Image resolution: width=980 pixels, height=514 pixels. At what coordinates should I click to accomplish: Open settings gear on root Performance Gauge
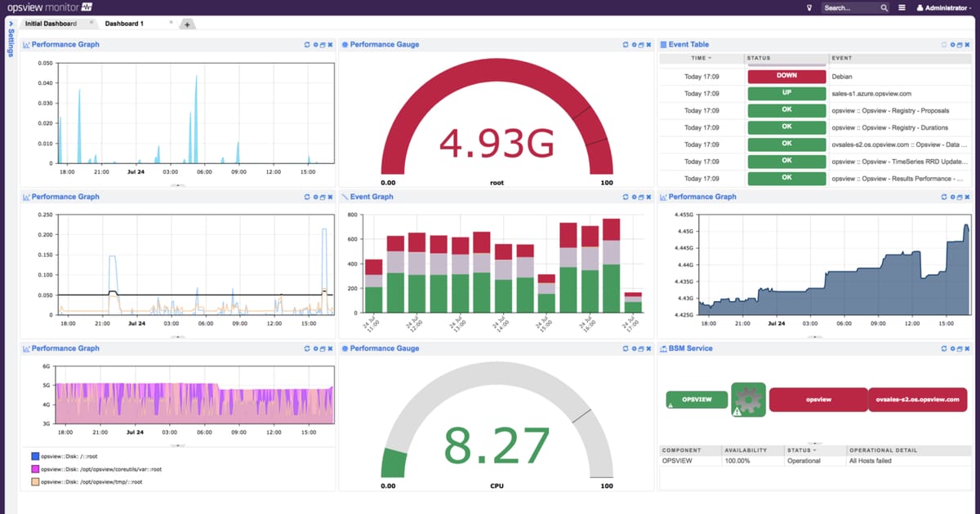(634, 45)
